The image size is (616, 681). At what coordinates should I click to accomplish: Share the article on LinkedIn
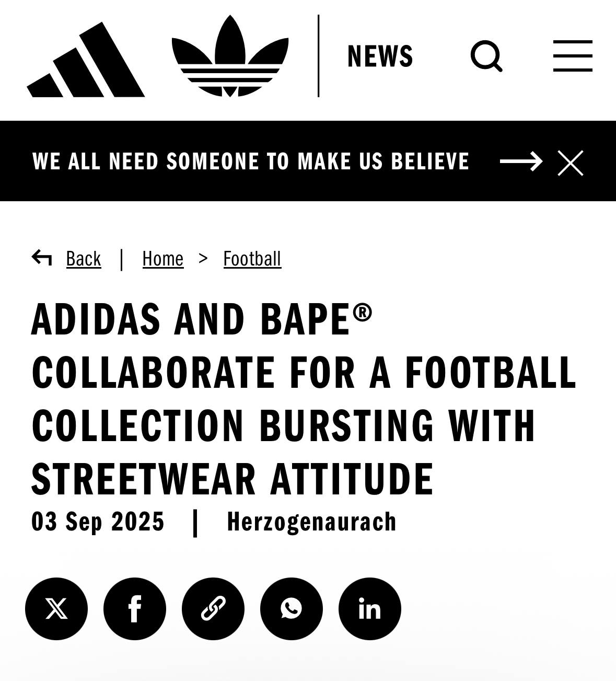tap(370, 609)
